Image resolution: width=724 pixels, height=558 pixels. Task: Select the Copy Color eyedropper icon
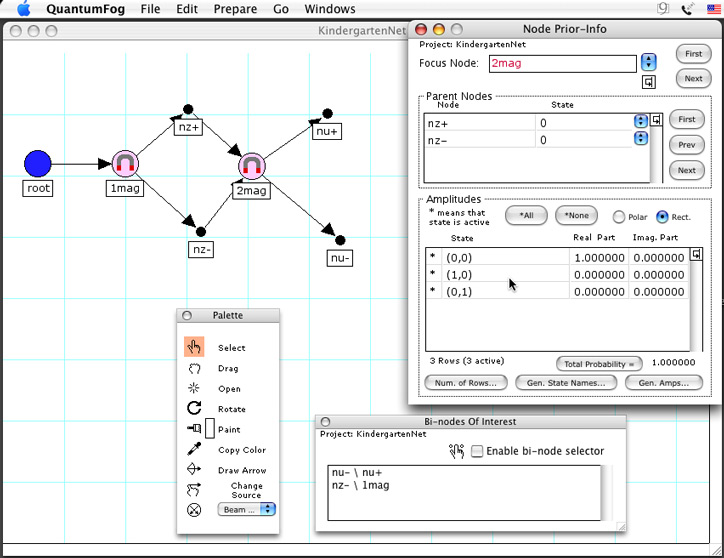[x=194, y=449]
